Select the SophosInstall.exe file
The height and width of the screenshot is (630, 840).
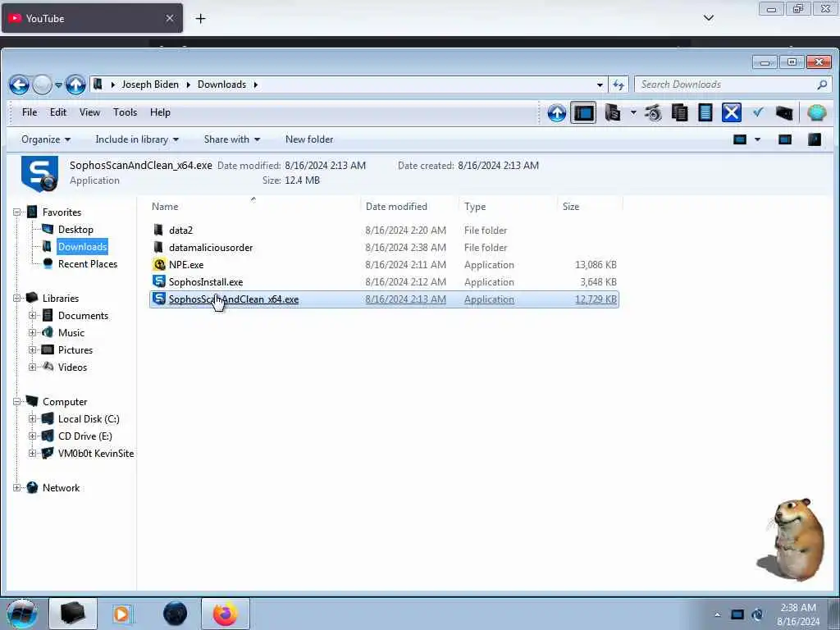pos(206,282)
